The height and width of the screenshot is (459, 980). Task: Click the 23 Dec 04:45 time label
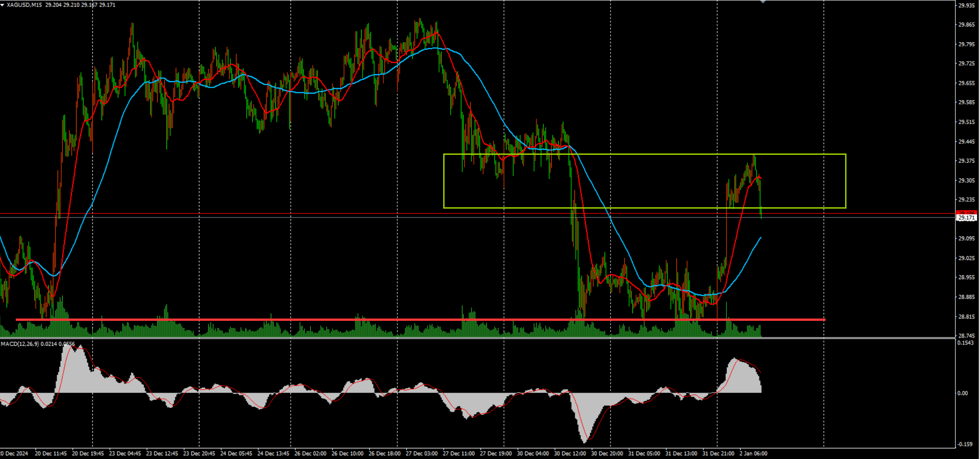tap(125, 453)
